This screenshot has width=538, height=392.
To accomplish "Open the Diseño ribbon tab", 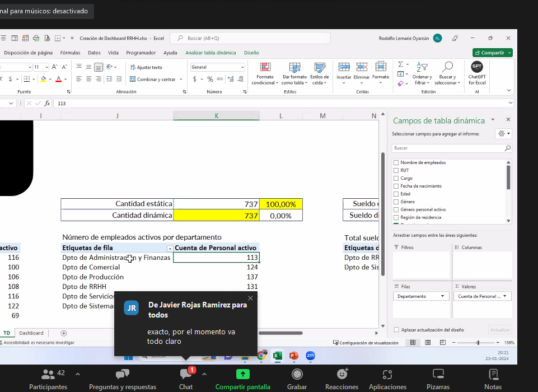I will pos(251,53).
